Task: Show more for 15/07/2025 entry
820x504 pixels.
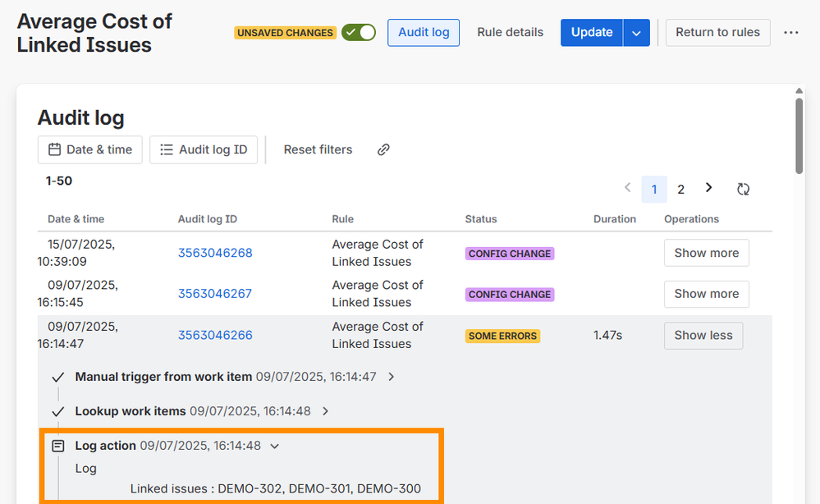Action: tap(707, 253)
